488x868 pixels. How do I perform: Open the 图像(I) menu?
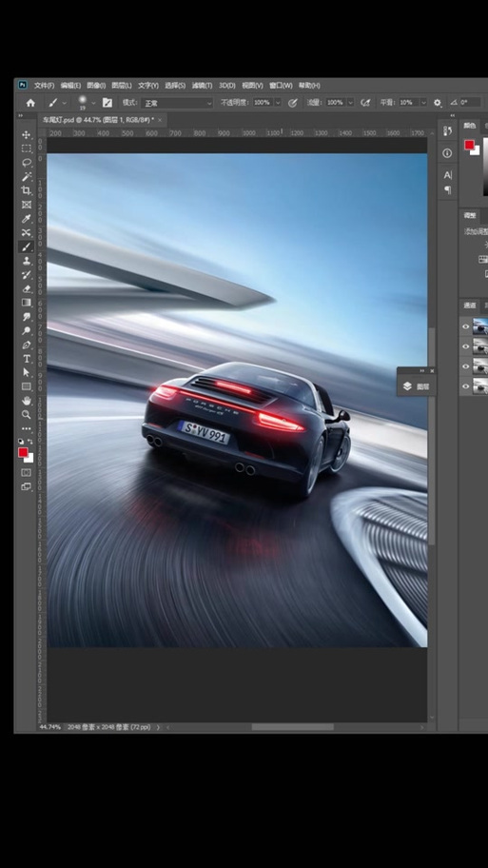pyautogui.click(x=96, y=86)
